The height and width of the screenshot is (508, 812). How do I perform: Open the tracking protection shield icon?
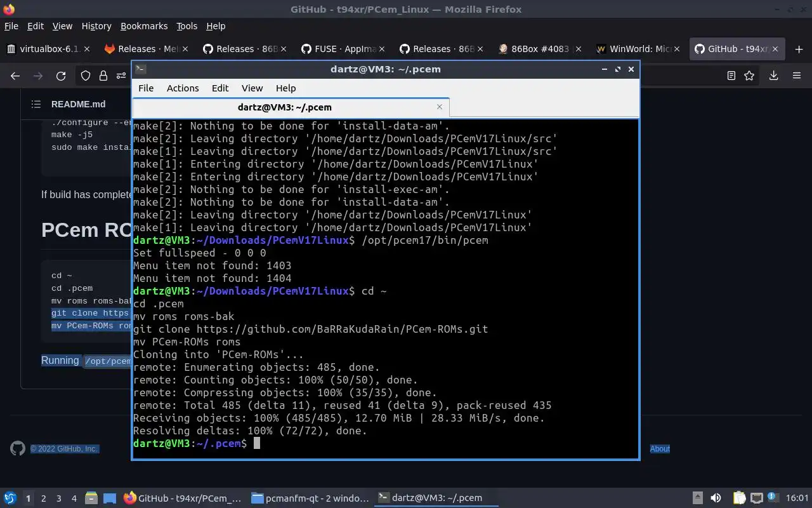[x=86, y=76]
